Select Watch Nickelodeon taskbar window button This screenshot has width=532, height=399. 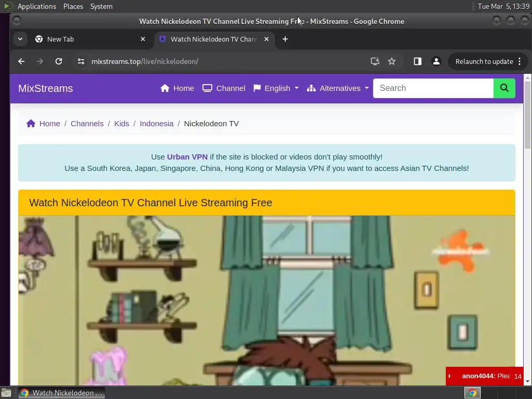click(61, 393)
